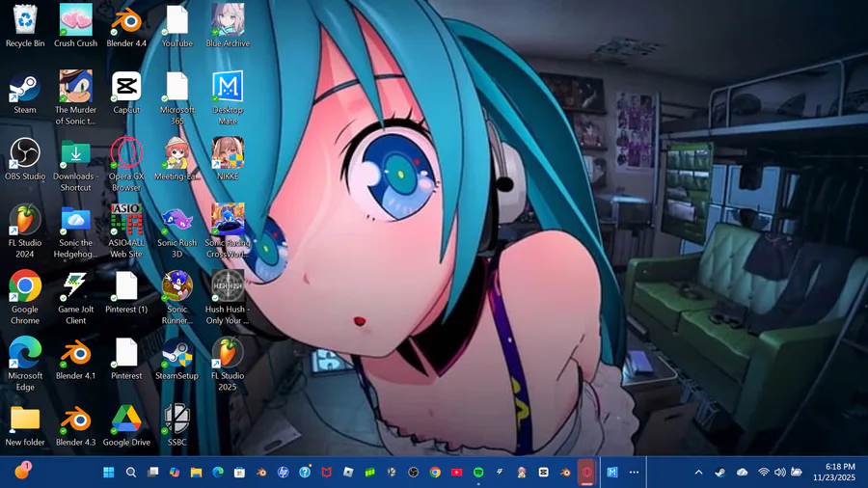
Task: Expand hidden system tray icons chevron
Action: (x=698, y=472)
